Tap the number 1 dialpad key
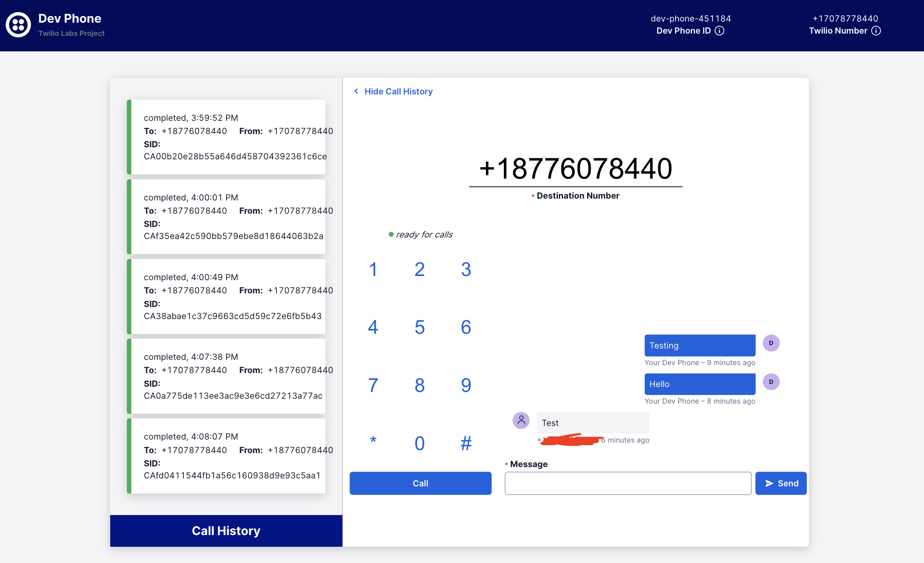The height and width of the screenshot is (563, 924). [x=373, y=269]
